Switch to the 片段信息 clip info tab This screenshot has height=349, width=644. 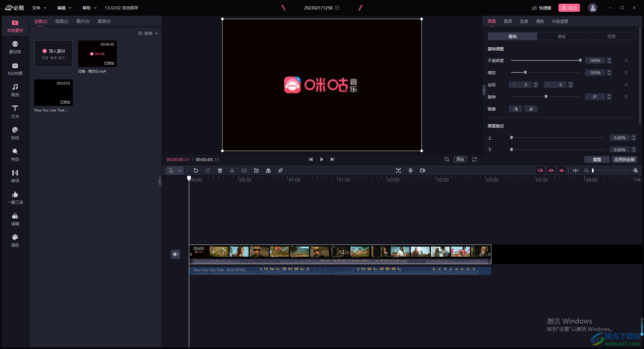pos(560,21)
